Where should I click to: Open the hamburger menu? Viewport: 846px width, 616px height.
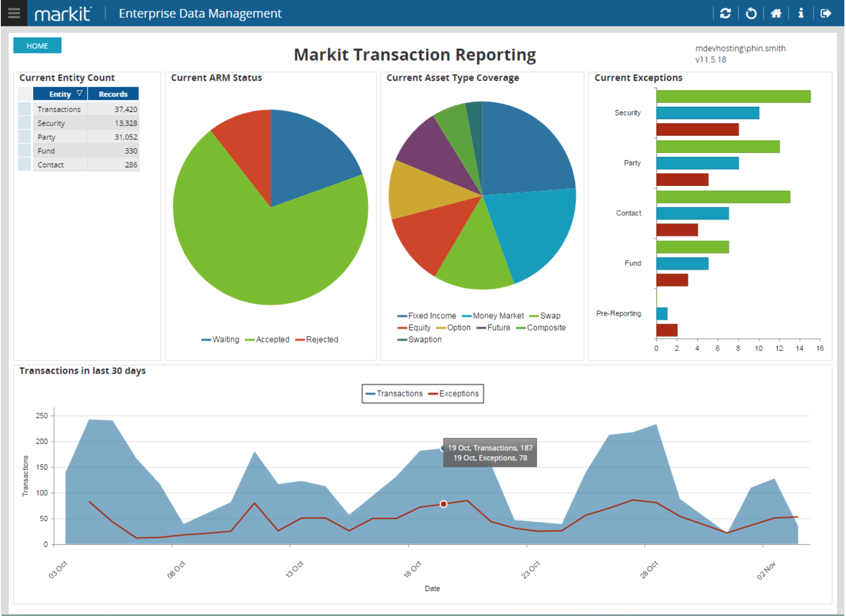click(14, 13)
